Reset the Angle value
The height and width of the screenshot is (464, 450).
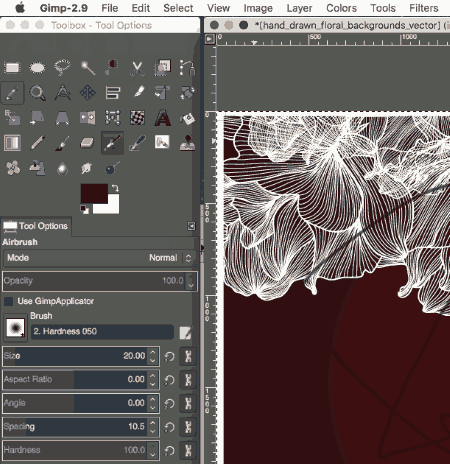(x=169, y=403)
